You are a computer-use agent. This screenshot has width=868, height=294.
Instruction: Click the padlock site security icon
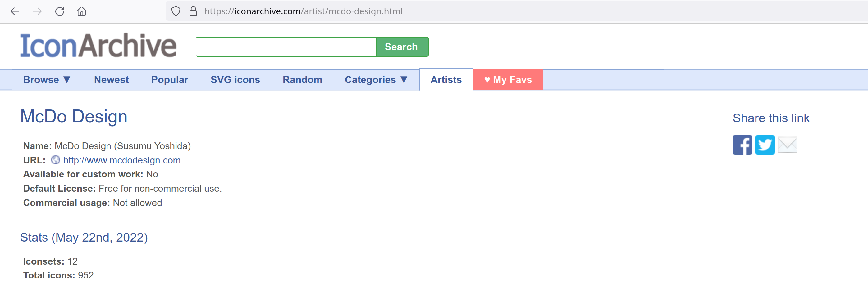pos(193,11)
